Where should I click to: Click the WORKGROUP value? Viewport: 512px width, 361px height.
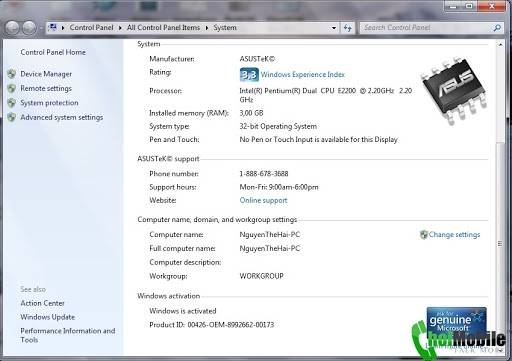coord(261,276)
